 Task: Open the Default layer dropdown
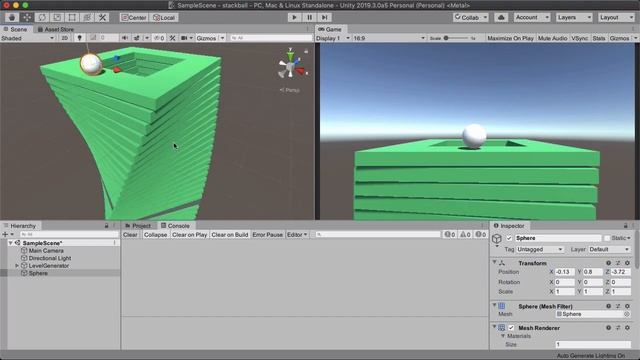click(609, 249)
